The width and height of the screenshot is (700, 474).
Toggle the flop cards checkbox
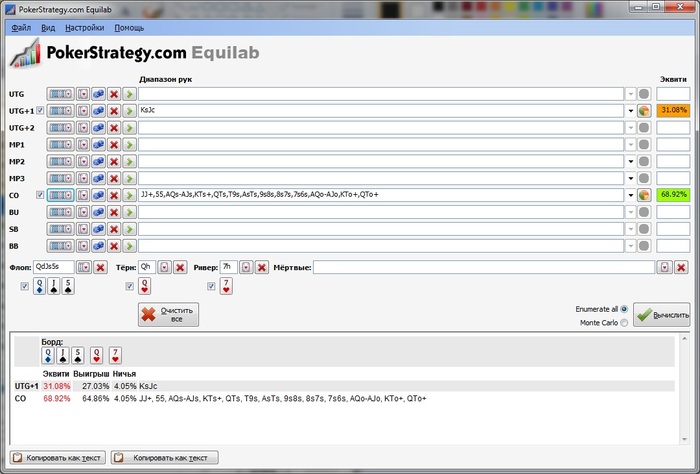tap(25, 286)
